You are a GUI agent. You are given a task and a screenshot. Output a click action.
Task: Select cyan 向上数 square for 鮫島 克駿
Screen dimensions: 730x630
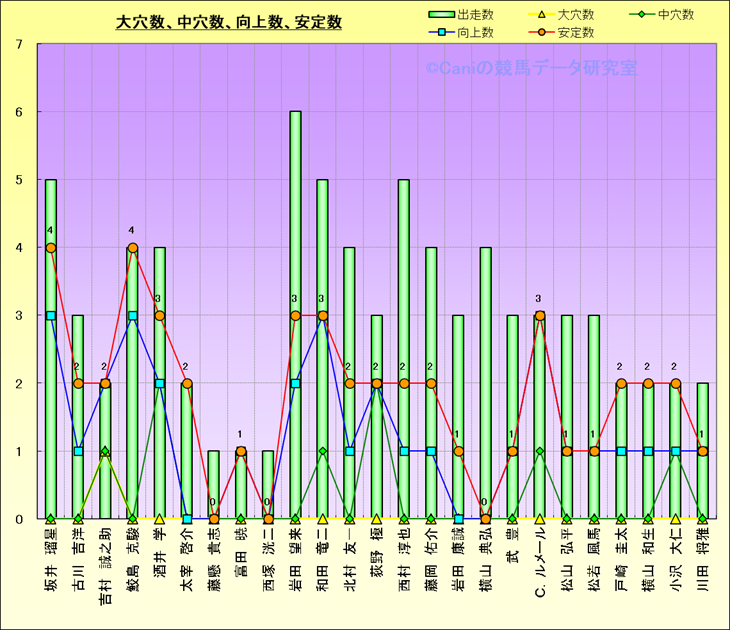point(132,316)
